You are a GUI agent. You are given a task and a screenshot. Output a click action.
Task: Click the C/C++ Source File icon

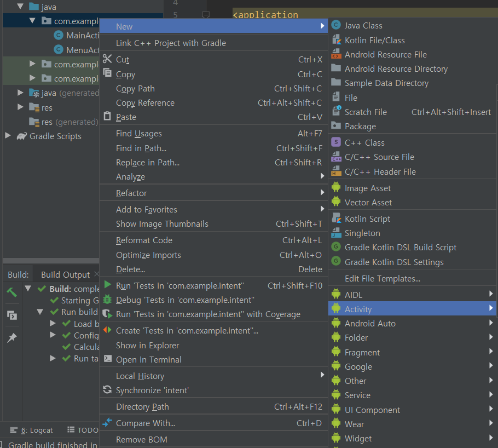click(x=336, y=157)
